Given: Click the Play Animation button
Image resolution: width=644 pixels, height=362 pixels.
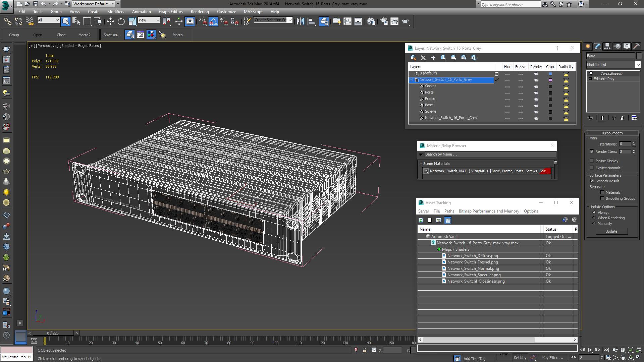Looking at the screenshot, I should pyautogui.click(x=590, y=350).
